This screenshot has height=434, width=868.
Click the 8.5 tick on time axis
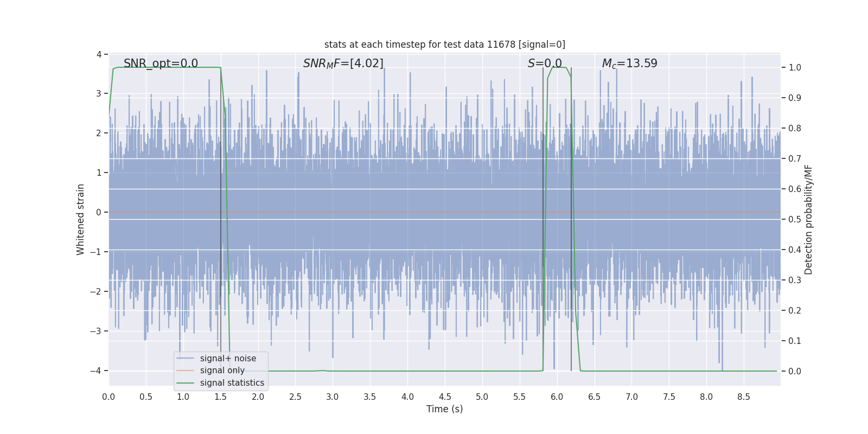coord(744,397)
